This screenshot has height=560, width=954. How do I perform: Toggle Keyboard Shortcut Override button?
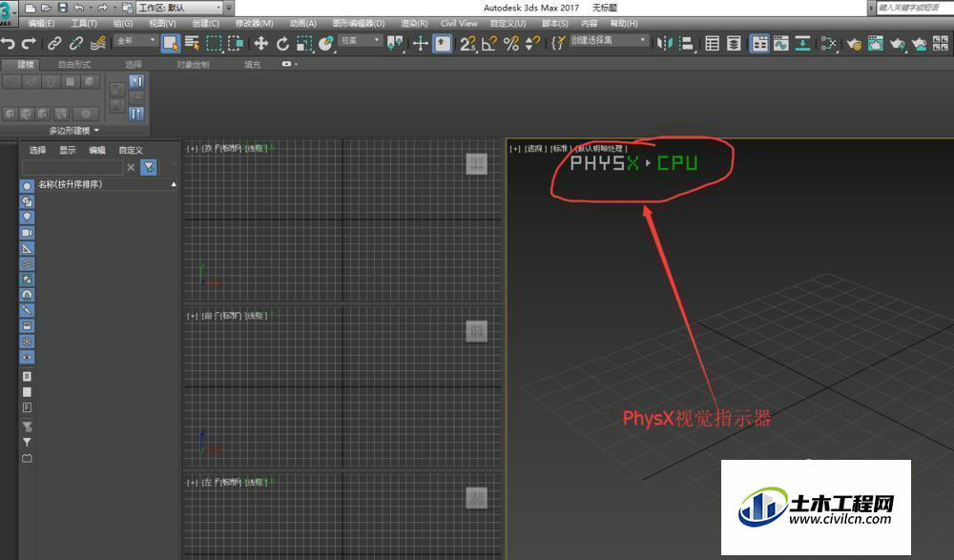click(x=443, y=43)
